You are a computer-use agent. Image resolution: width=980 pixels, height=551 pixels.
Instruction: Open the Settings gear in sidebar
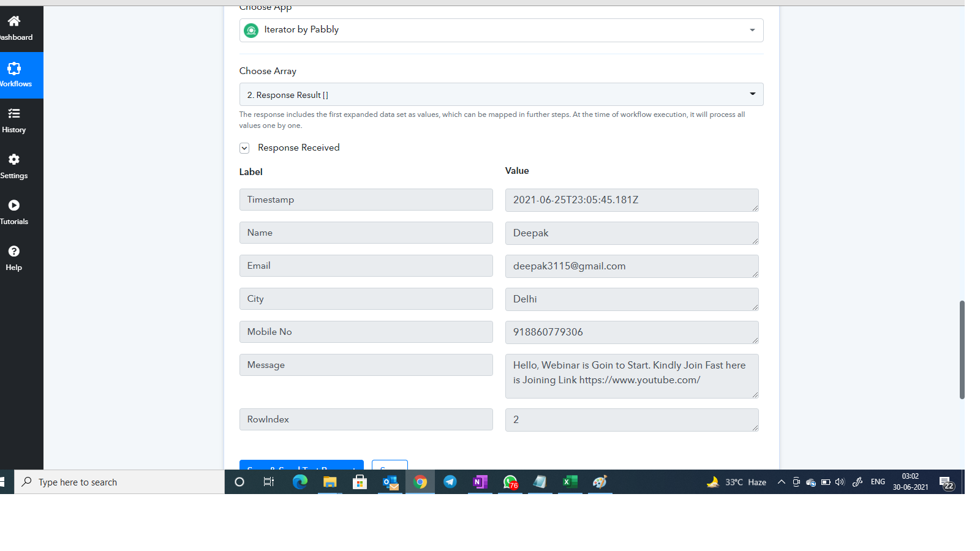[x=14, y=159]
